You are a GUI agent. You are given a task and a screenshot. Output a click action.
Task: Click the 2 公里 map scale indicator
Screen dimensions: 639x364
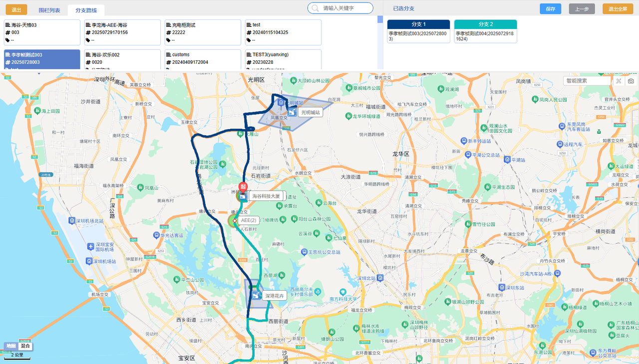tap(16, 355)
